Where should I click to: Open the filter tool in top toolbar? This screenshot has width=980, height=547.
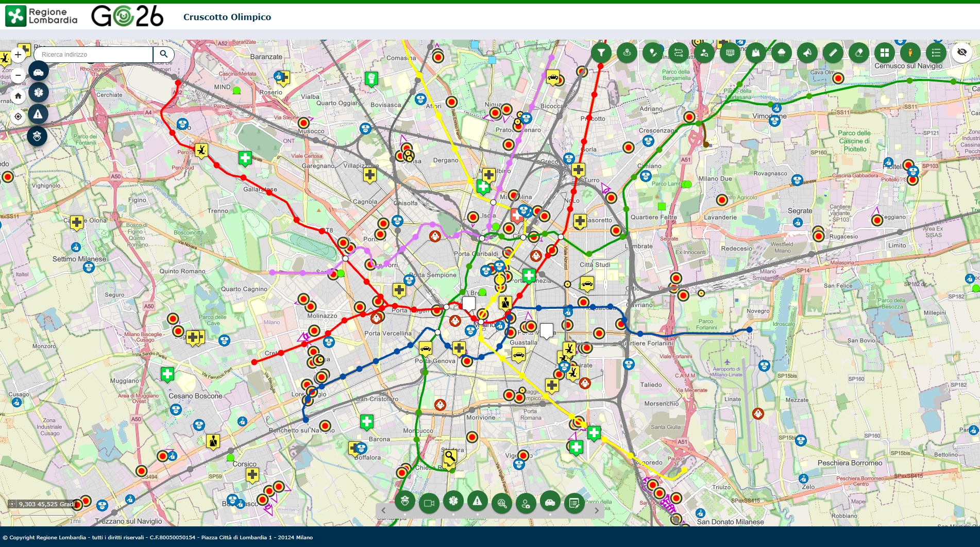601,53
